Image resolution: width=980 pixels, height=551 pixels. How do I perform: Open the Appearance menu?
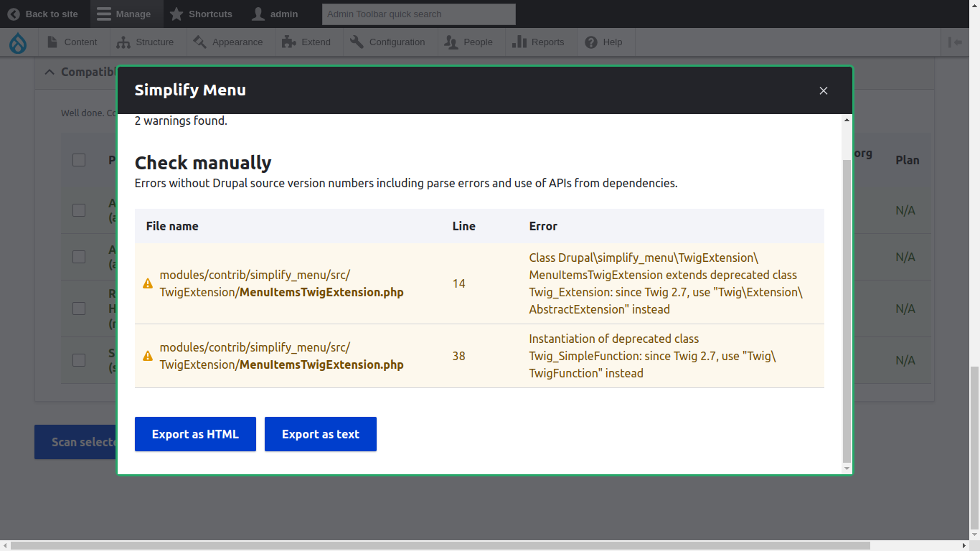pyautogui.click(x=228, y=42)
